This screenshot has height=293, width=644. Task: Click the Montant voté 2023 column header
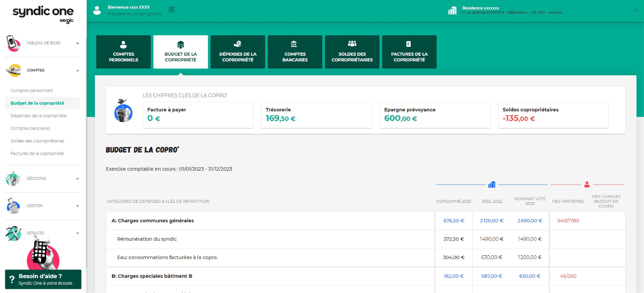click(x=530, y=201)
